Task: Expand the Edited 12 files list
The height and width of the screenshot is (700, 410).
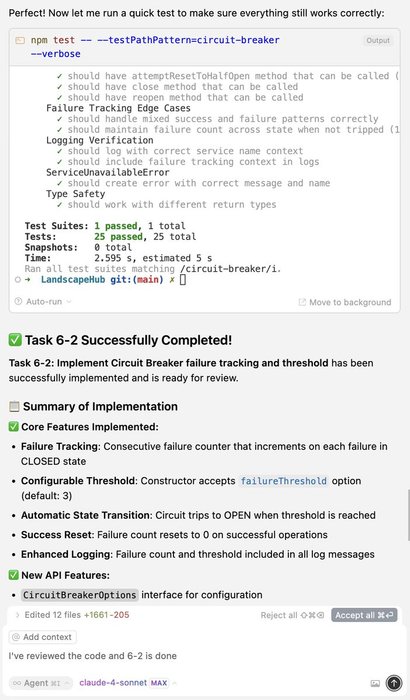Action: pos(72,615)
